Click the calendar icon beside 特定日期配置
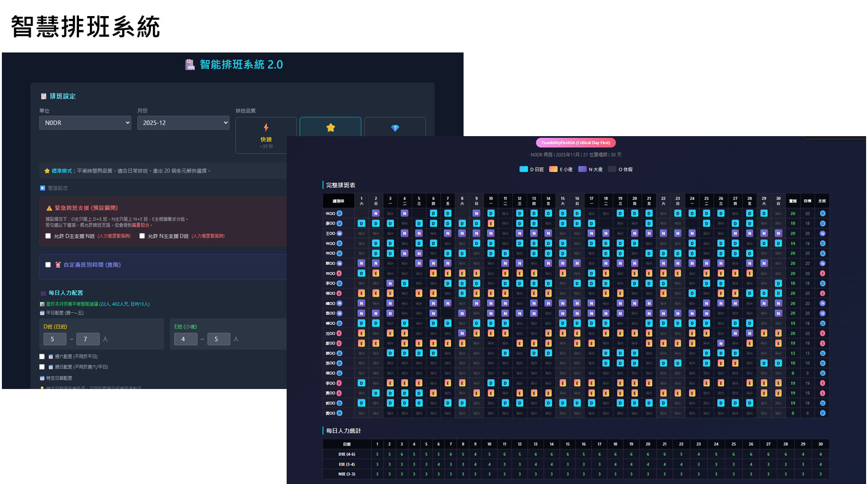This screenshot has height=484, width=868. coord(42,378)
